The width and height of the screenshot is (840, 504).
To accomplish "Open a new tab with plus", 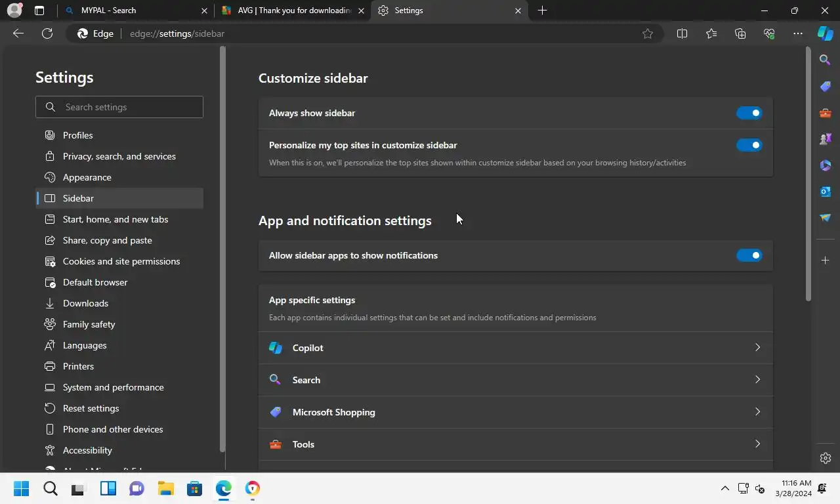I will coord(542,10).
